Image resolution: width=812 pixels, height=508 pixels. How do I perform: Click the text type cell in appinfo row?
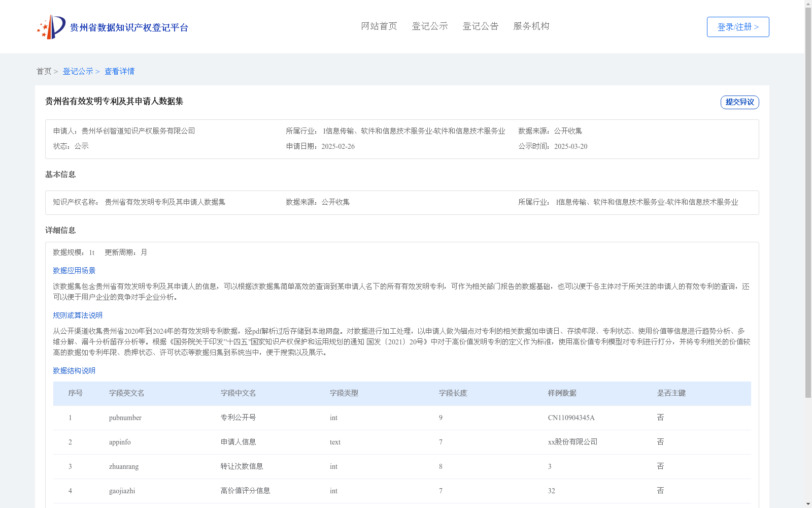pos(335,442)
